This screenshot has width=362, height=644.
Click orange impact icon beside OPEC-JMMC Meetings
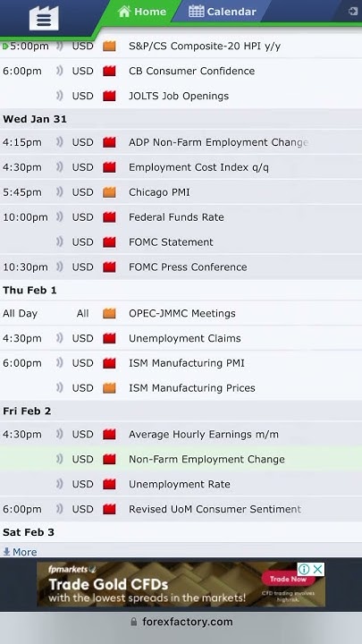(x=109, y=313)
